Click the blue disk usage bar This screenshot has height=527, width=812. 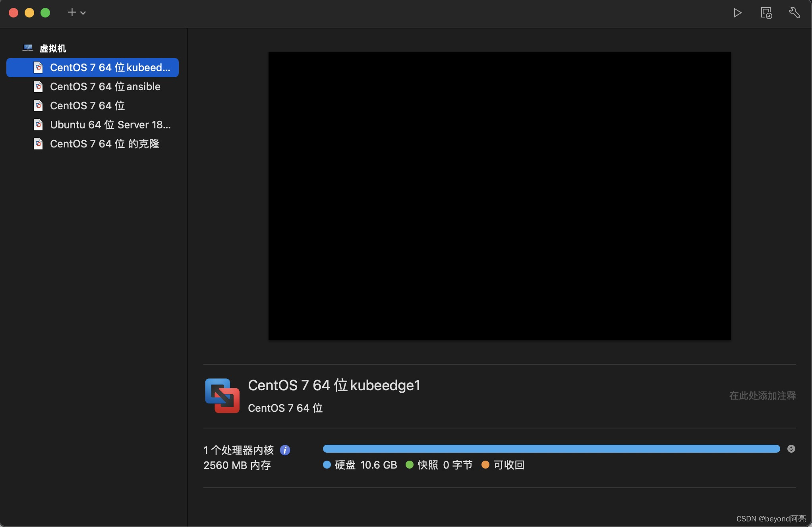551,449
